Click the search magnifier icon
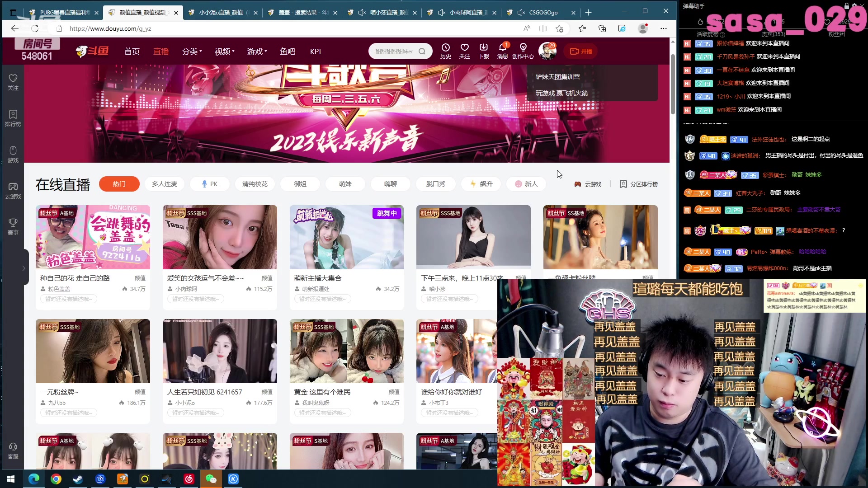 pos(422,51)
